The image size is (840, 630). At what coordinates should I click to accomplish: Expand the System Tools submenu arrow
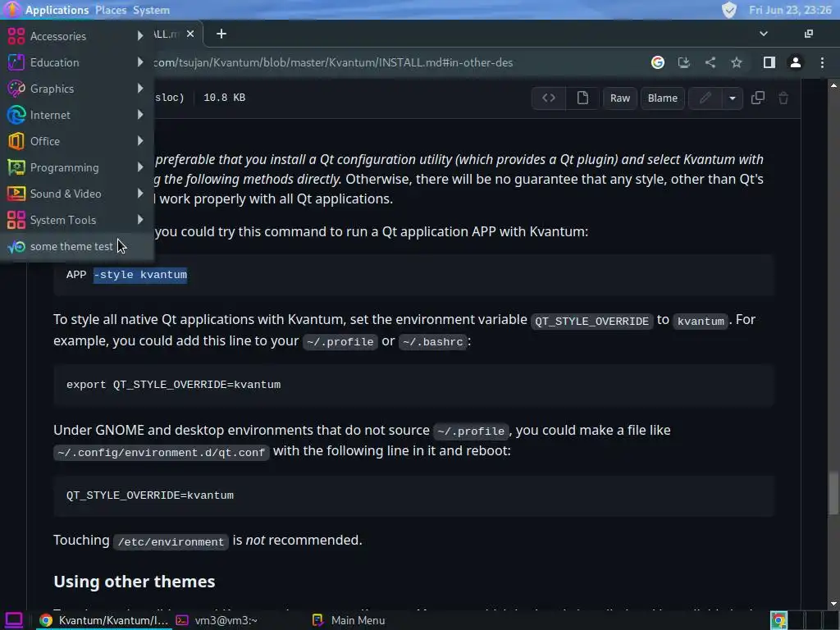pyautogui.click(x=140, y=220)
